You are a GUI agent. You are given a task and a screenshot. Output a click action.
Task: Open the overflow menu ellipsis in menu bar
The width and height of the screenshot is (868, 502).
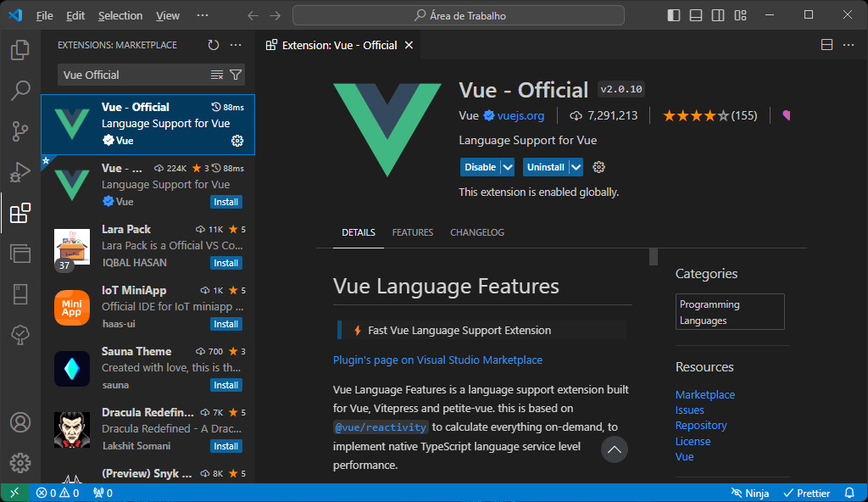[203, 15]
